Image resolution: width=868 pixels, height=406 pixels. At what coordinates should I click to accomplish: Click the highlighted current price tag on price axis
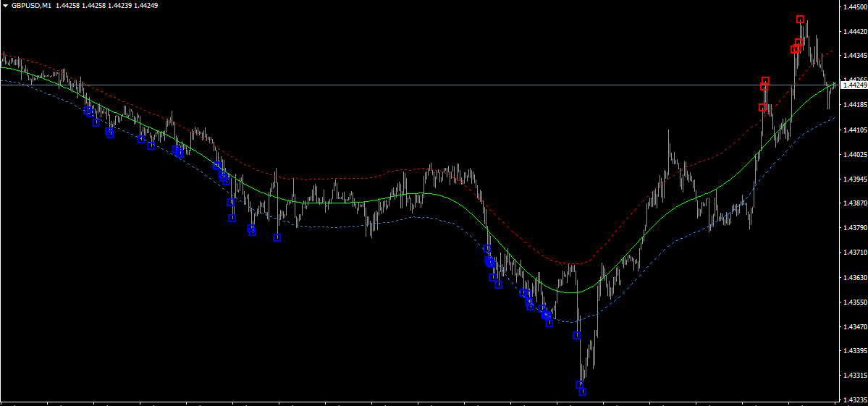coord(853,85)
